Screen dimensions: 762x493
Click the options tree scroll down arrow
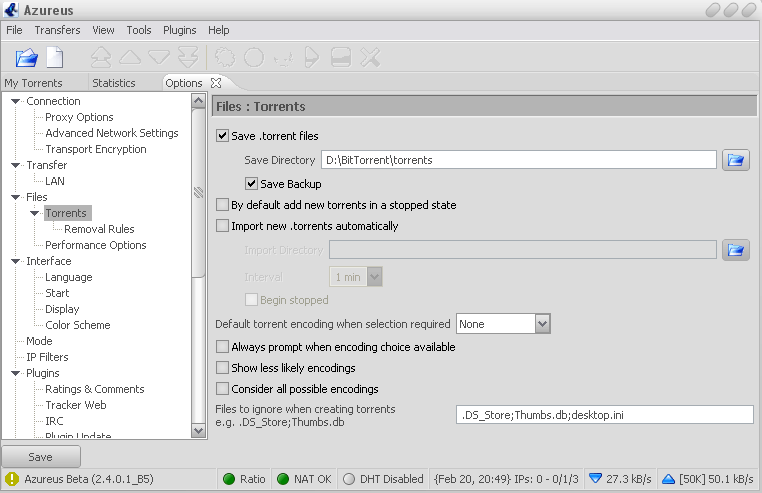(198, 430)
